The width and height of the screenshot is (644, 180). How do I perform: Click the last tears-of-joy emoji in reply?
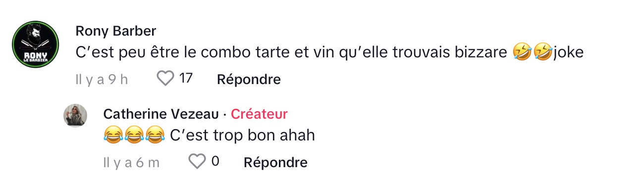[x=155, y=135]
